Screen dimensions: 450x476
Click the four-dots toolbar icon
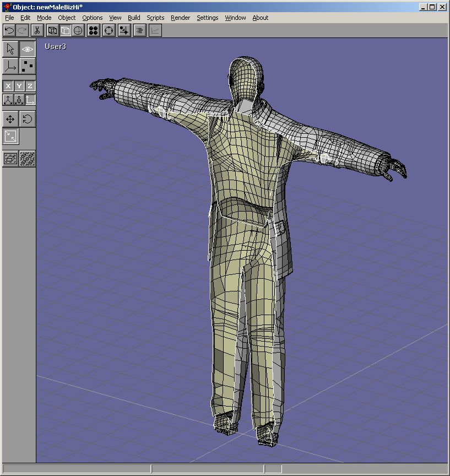pyautogui.click(x=94, y=31)
